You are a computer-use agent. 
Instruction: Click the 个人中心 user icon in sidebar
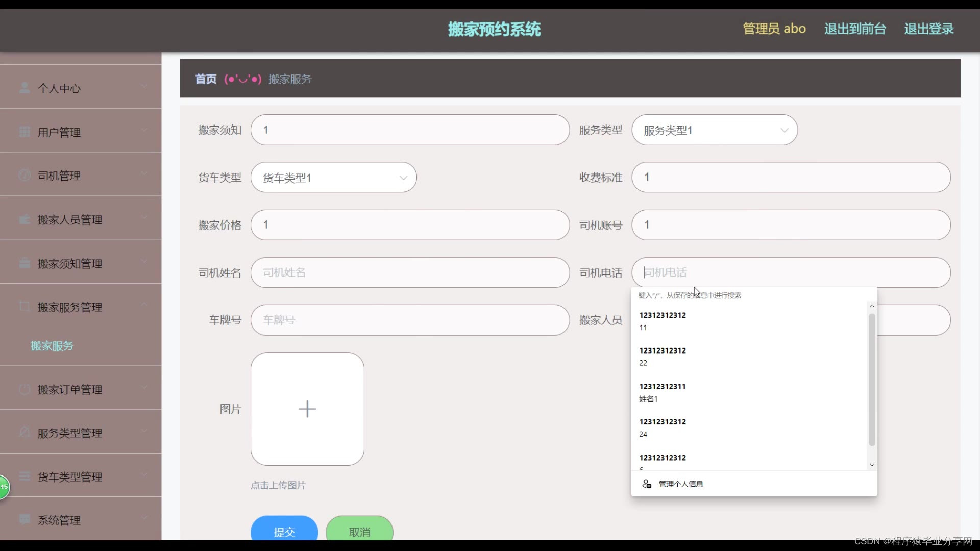pos(24,88)
